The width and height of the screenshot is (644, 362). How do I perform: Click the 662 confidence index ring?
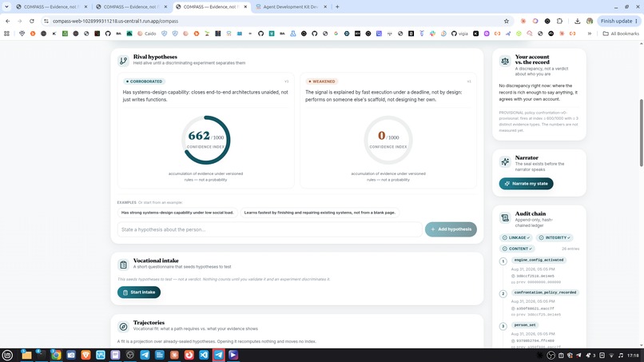pos(206,140)
